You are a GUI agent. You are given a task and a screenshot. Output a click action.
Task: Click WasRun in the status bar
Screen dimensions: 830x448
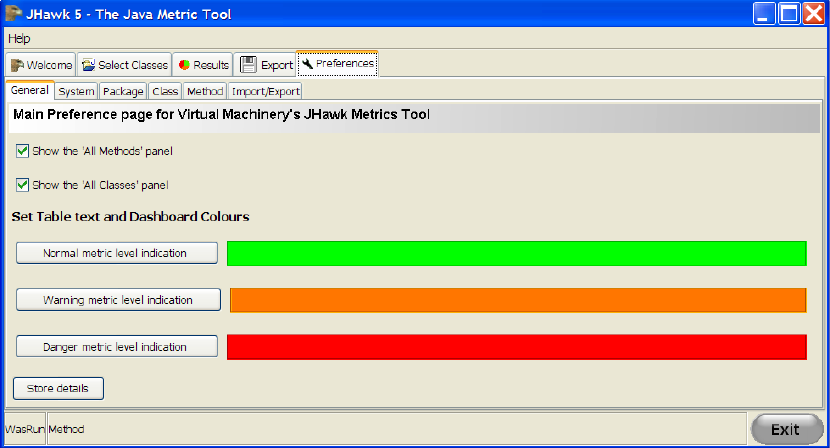[x=24, y=429]
